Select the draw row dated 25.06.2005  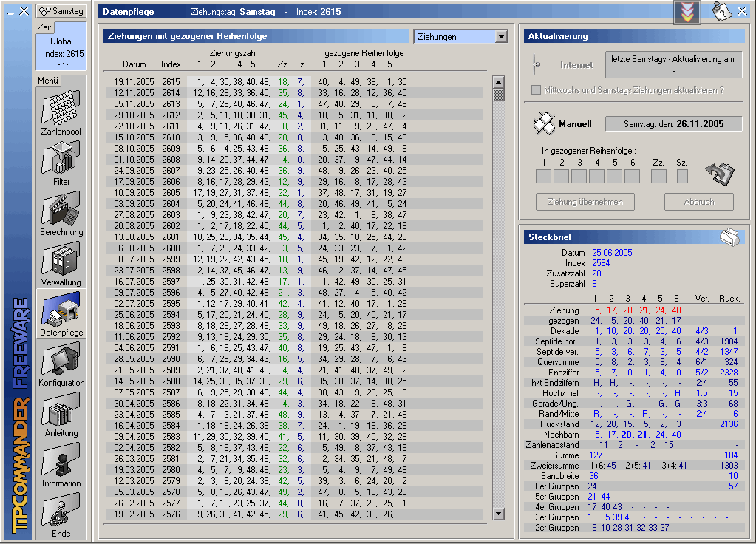click(295, 315)
